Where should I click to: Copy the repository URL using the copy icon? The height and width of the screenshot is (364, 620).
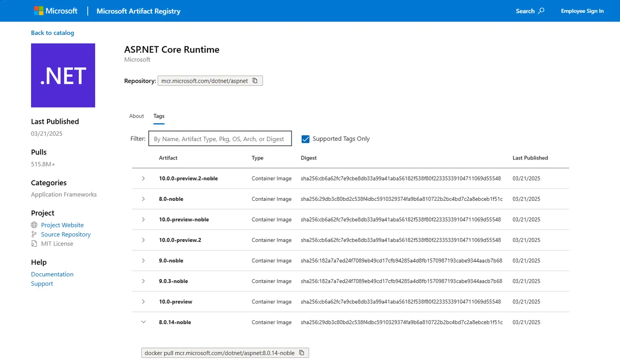click(255, 80)
